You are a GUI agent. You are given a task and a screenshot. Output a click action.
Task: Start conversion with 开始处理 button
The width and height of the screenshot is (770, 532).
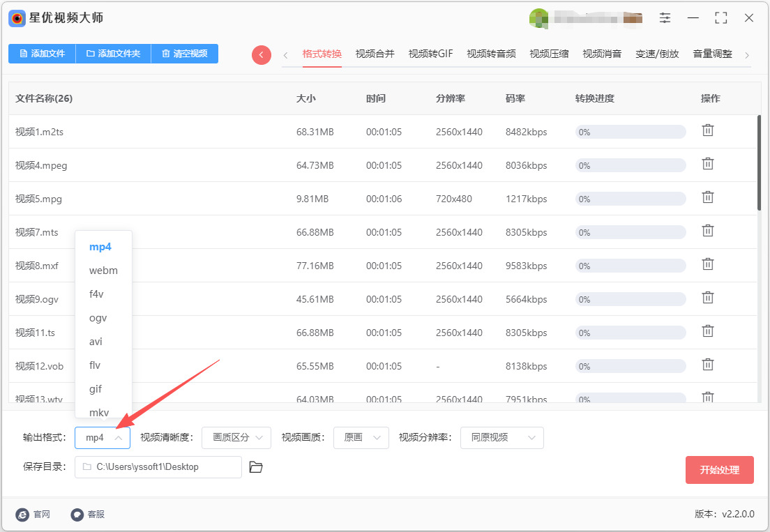719,470
